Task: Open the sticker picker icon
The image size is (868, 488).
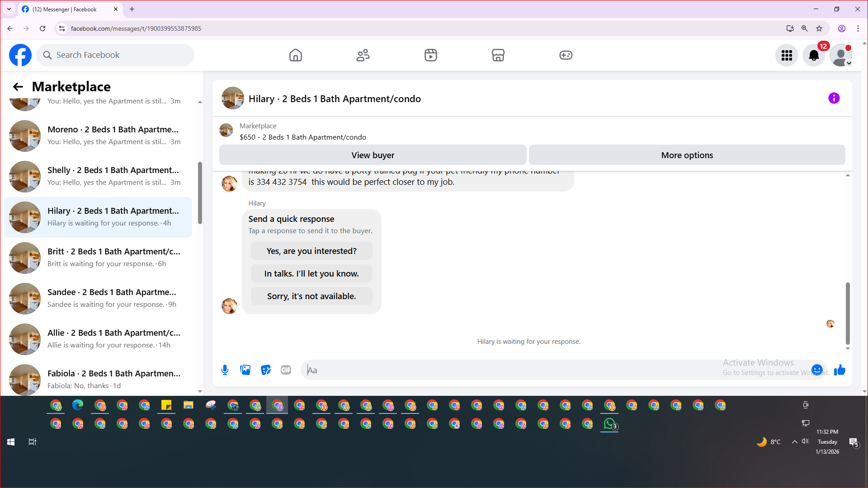Action: click(266, 370)
